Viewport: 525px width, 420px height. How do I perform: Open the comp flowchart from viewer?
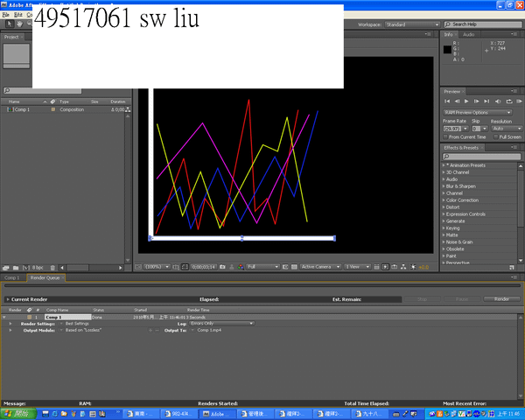pyautogui.click(x=403, y=267)
